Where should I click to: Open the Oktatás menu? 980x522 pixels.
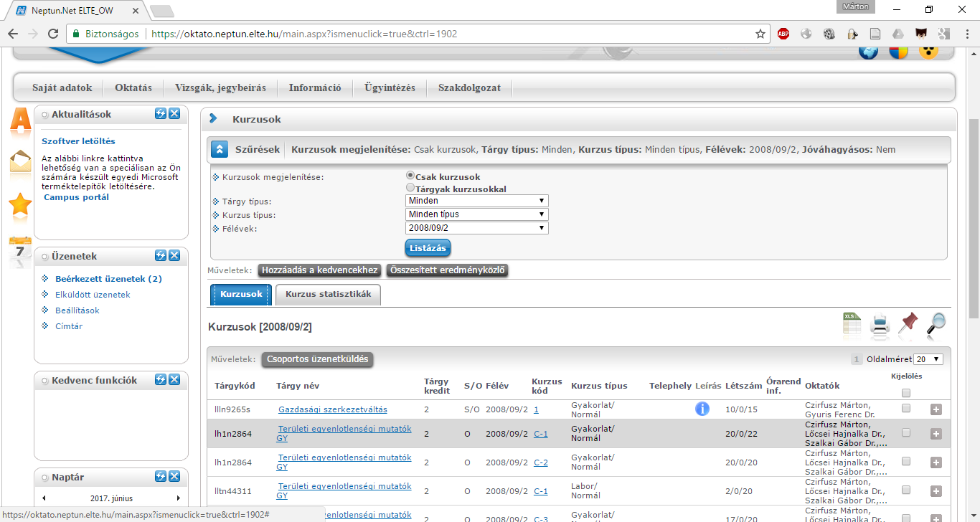pos(133,87)
